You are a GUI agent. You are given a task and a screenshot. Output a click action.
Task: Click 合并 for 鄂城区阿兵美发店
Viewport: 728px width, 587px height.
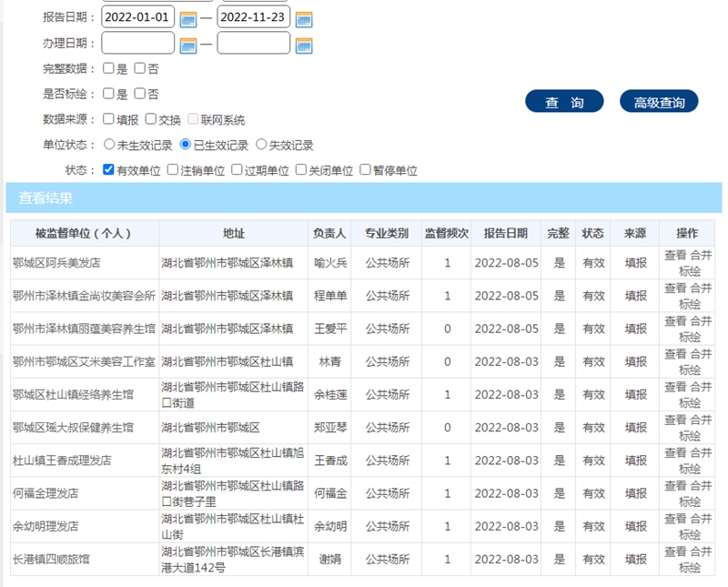click(x=701, y=256)
